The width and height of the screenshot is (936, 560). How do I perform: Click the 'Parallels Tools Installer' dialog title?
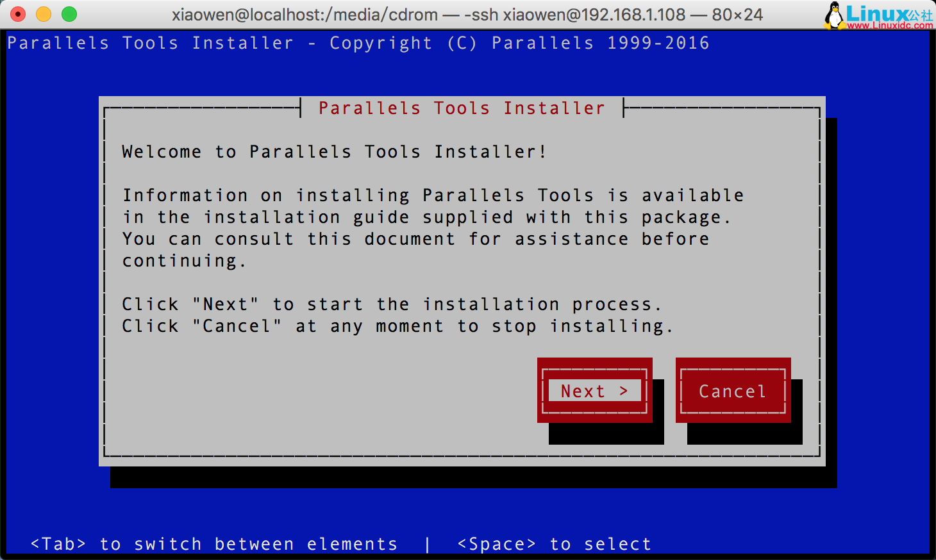[462, 108]
